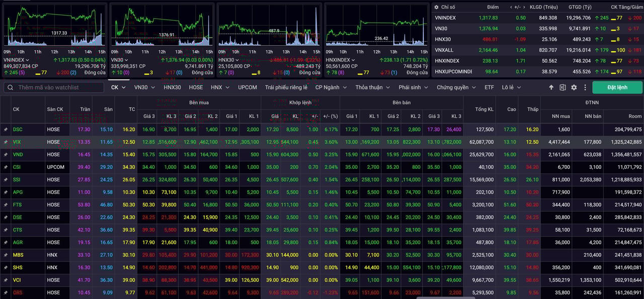
Task: Switch to the UPCOM tab
Action: [248, 87]
